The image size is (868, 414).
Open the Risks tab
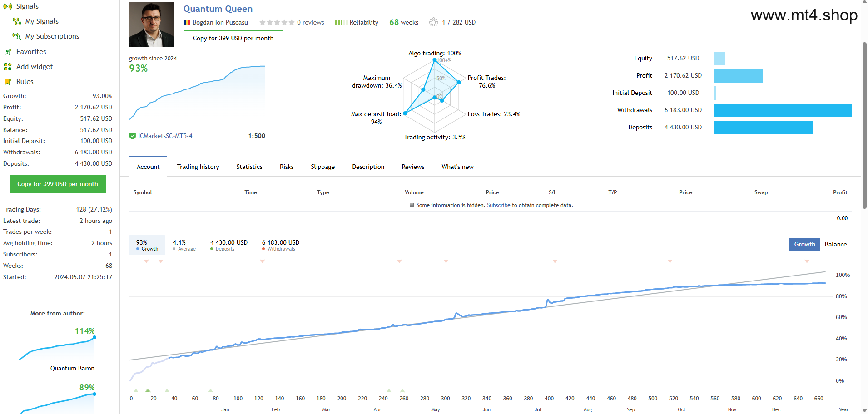pos(287,167)
